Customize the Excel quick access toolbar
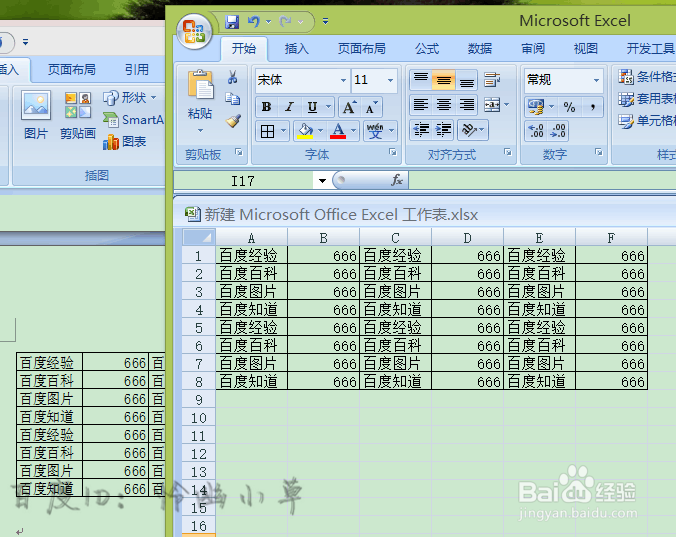This screenshot has width=676, height=537. click(325, 21)
